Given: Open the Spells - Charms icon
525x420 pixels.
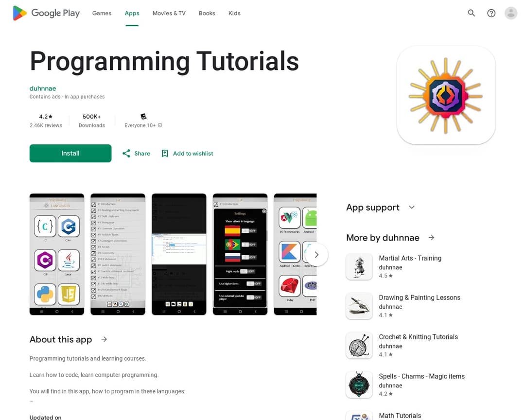Looking at the screenshot, I should [x=359, y=385].
